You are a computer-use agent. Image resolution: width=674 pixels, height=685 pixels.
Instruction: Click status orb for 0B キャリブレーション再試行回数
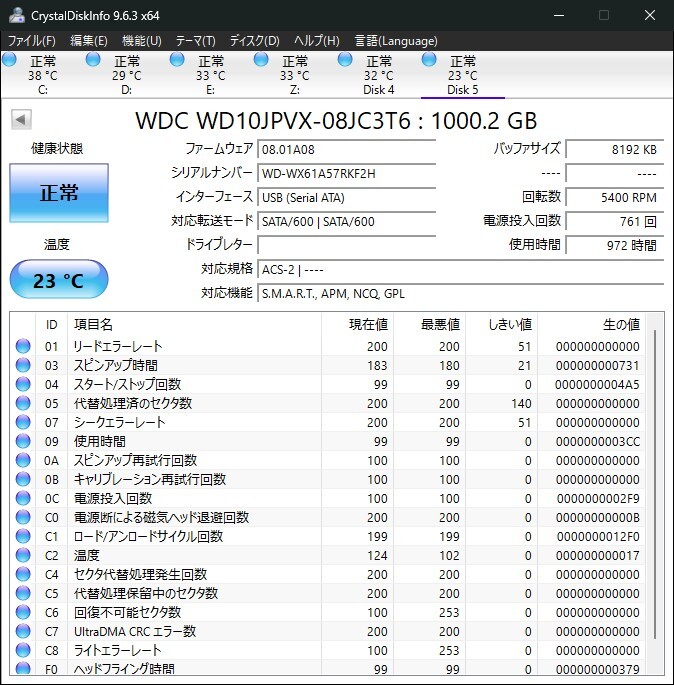[x=23, y=479]
